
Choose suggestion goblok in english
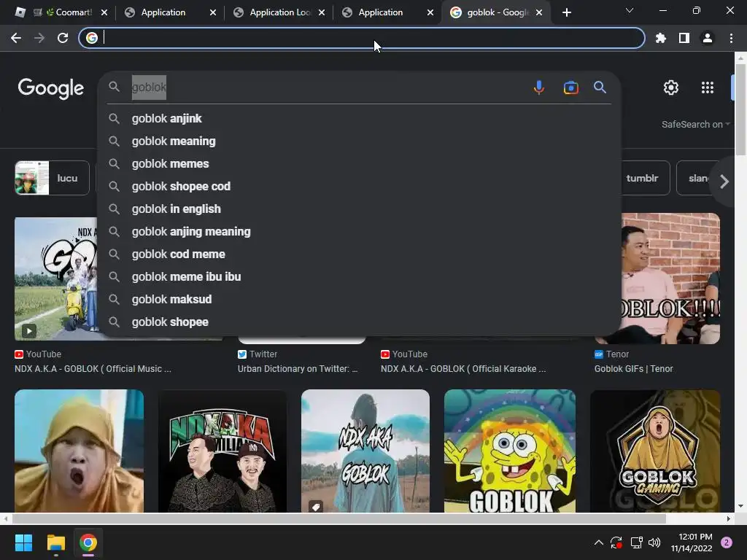click(x=359, y=209)
